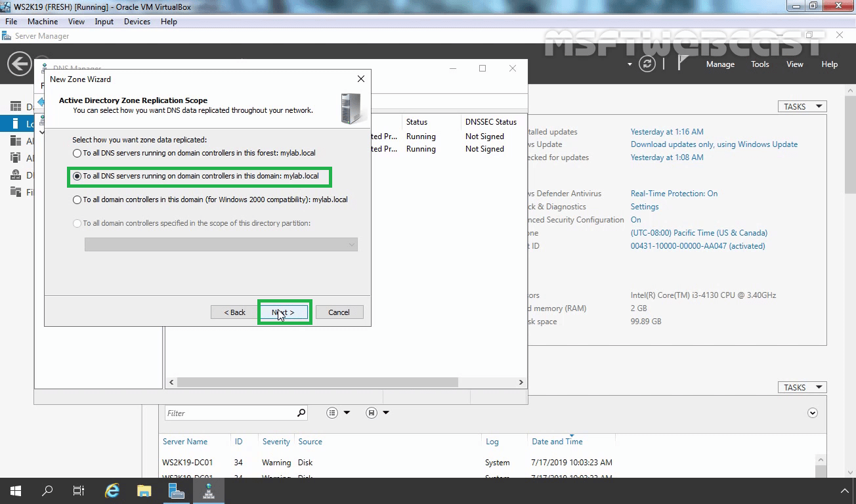Image resolution: width=856 pixels, height=504 pixels.
Task: Show hidden tray icons chevron
Action: tap(844, 491)
